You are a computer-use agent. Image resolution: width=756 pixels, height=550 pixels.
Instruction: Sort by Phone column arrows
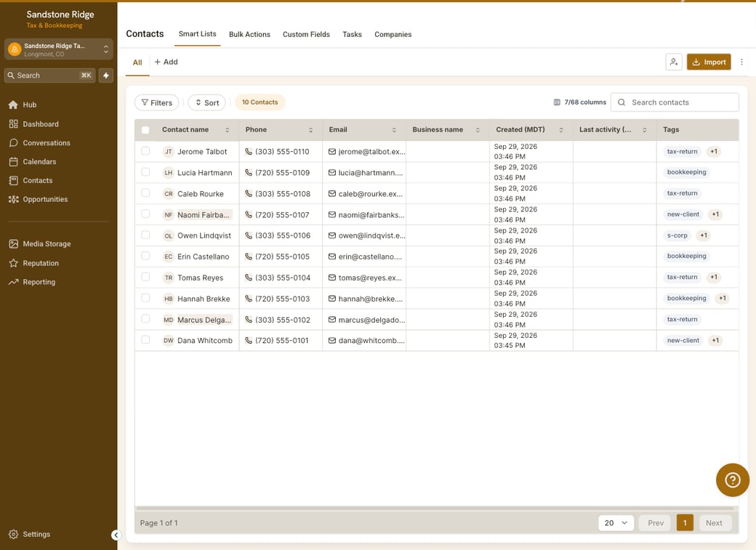point(310,130)
